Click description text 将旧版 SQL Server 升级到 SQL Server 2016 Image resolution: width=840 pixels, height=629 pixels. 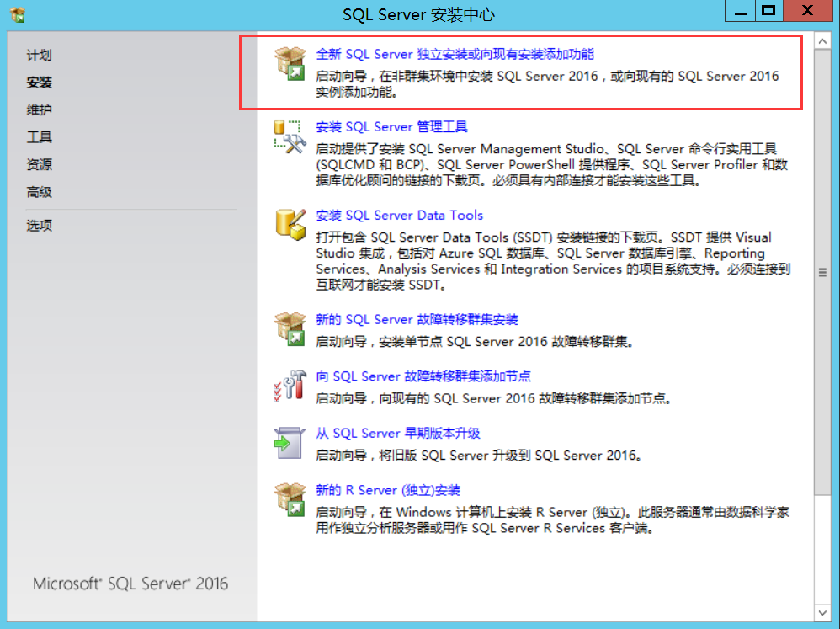pos(511,456)
